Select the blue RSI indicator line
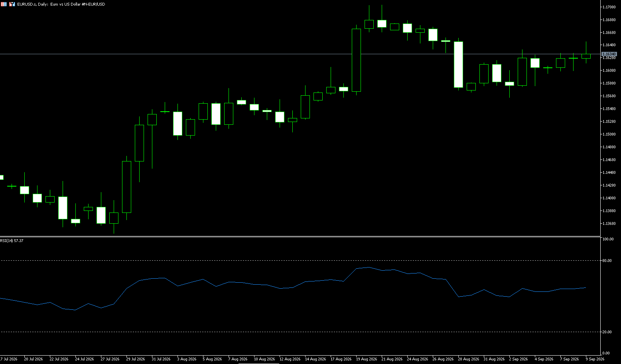The height and width of the screenshot is (364, 621). (x=292, y=287)
